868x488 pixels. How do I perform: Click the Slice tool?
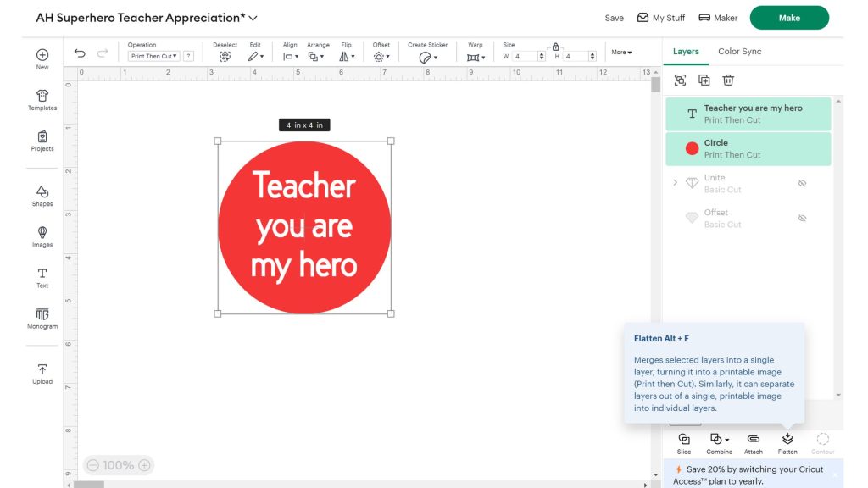684,444
